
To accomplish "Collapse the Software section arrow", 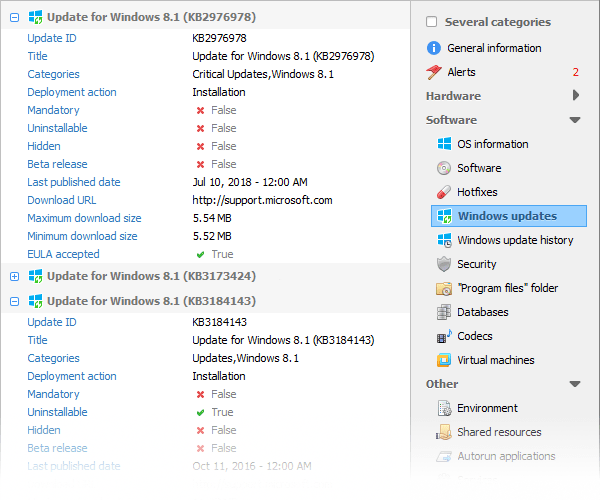I will pos(575,120).
